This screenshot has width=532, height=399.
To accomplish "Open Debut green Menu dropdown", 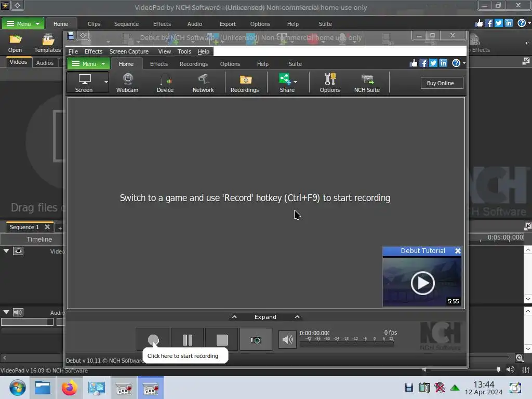I will (88, 64).
